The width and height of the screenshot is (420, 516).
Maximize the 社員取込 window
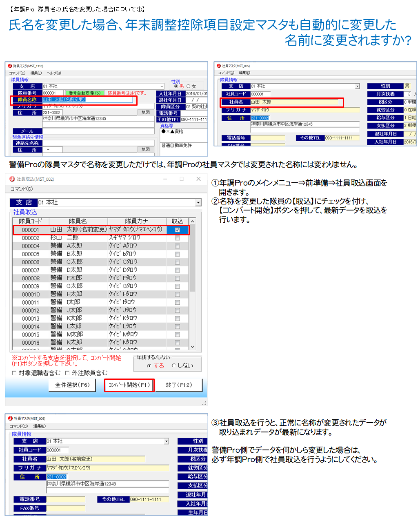(x=182, y=179)
